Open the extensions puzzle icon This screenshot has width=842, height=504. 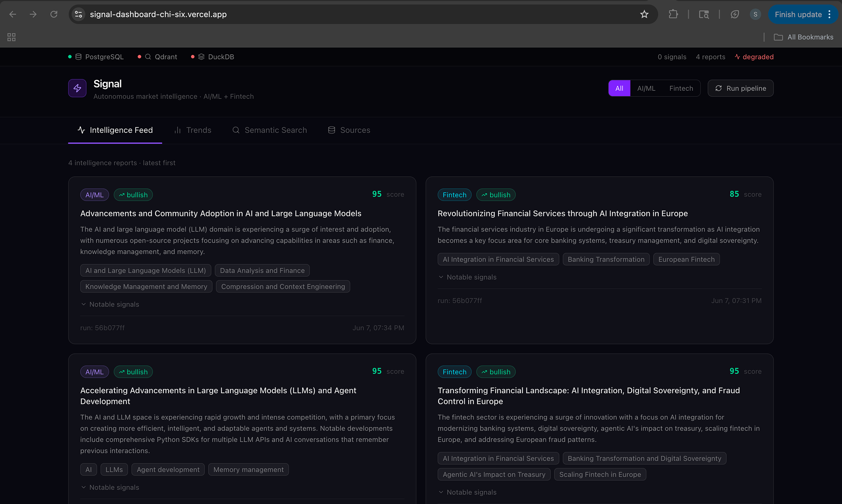point(673,14)
